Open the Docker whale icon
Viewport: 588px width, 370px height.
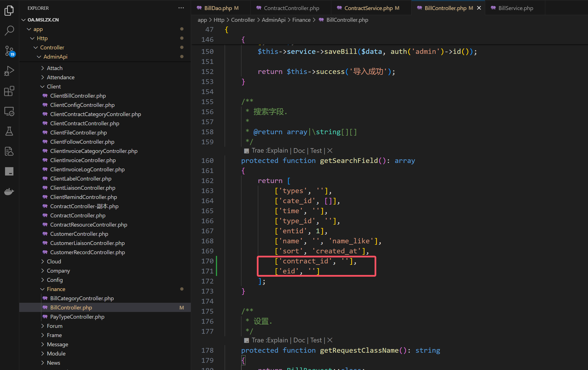[x=9, y=191]
